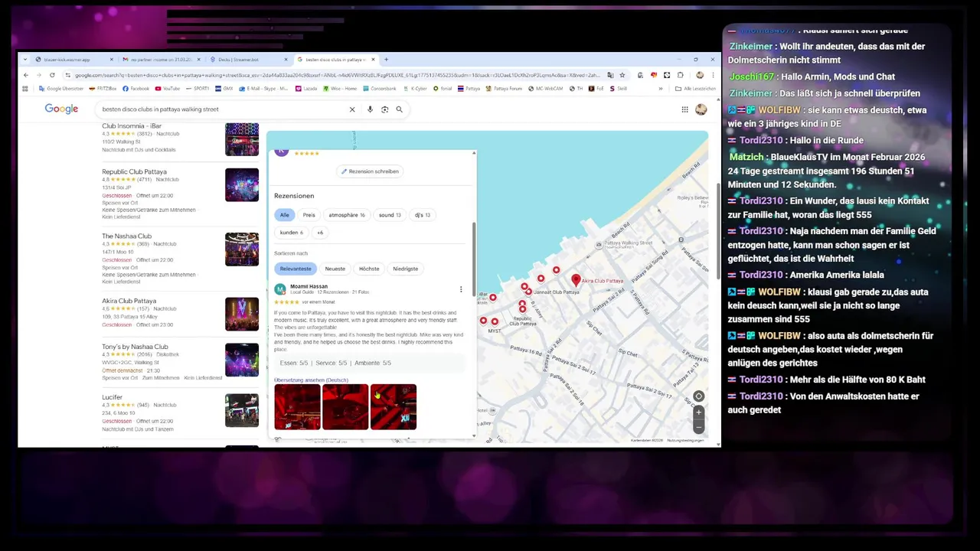Filter reviews by atmosphäre 16 chip
Screen dimensions: 980x551
(347, 215)
